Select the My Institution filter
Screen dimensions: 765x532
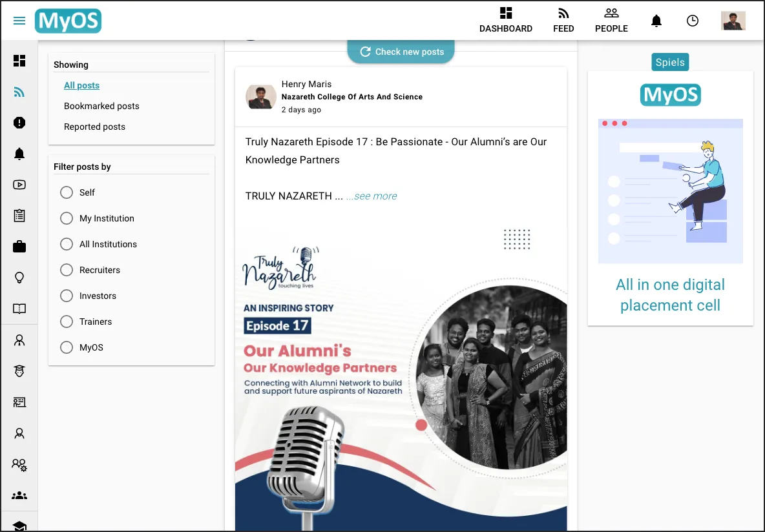pos(67,218)
